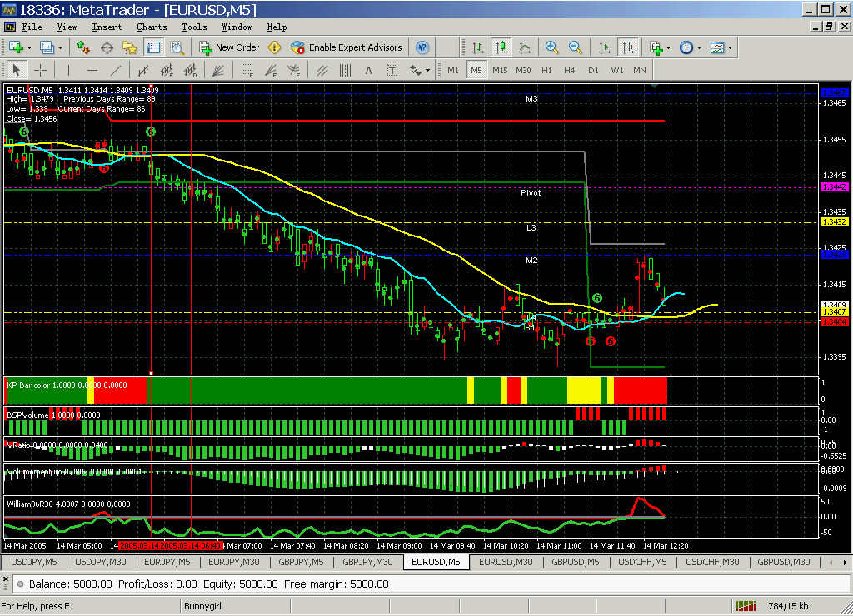Toggle Chart Shift icon
Viewport: 853px width, 616px height.
(x=628, y=47)
